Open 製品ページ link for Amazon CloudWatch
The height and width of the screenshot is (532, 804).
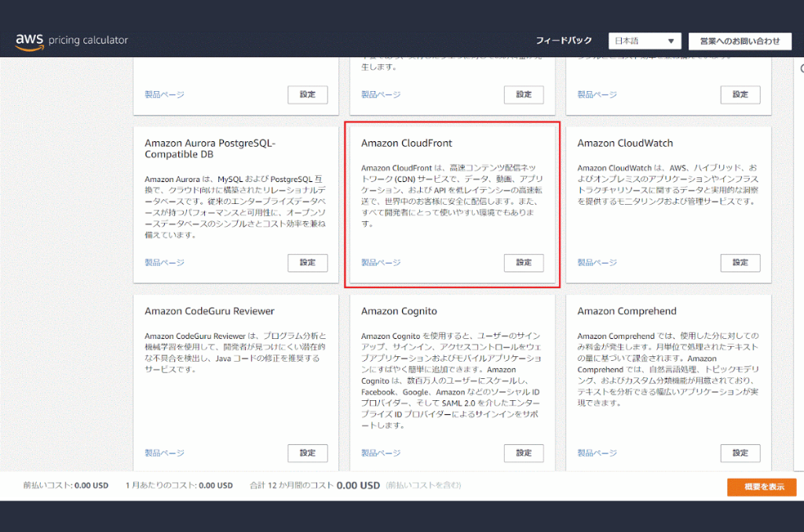597,262
